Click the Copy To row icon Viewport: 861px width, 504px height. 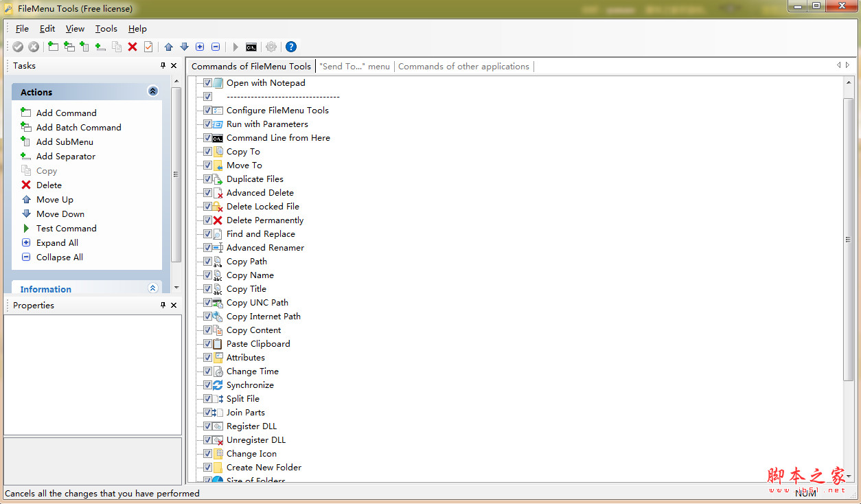(218, 152)
